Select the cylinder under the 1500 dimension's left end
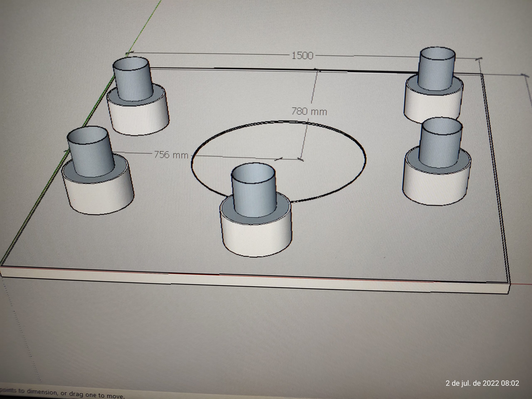This screenshot has width=532, height=399. click(138, 96)
